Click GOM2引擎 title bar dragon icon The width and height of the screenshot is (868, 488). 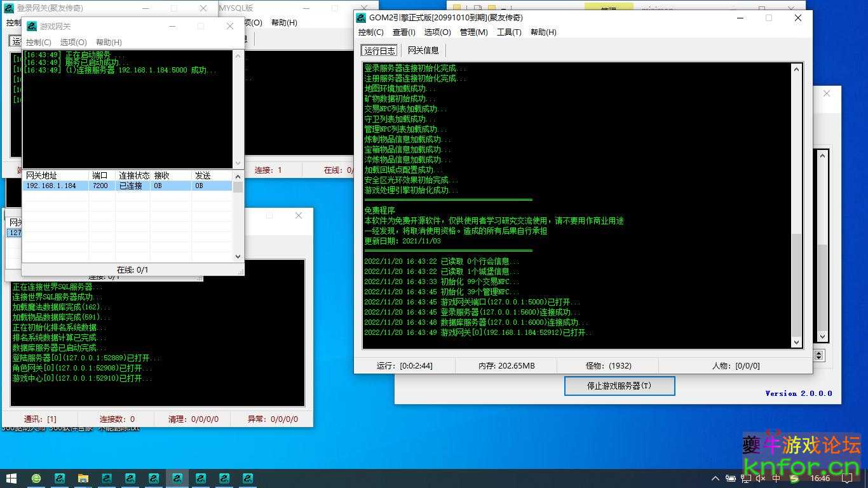362,18
